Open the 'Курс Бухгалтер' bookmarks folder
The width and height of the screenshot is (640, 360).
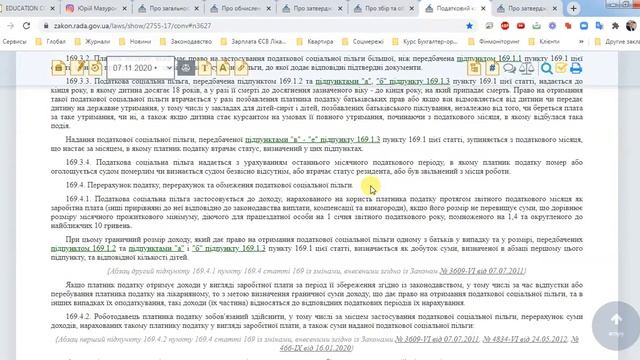425,42
